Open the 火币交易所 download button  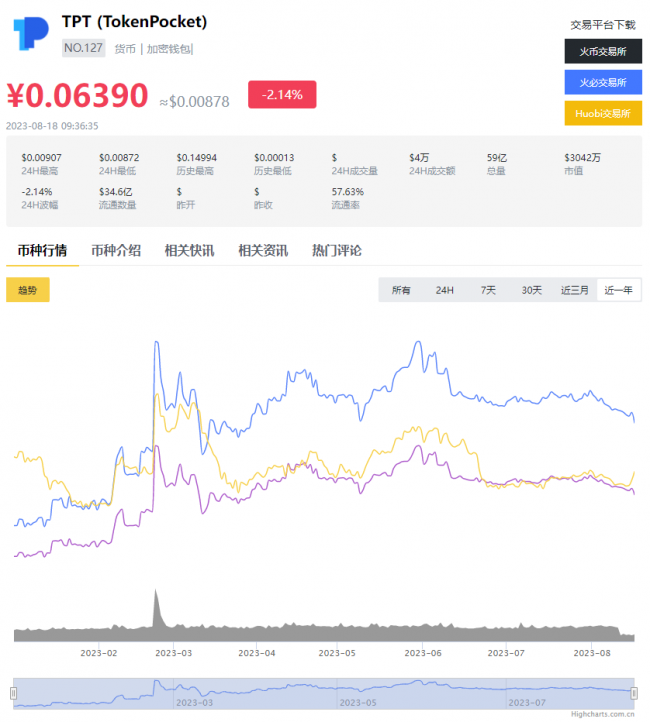(603, 52)
